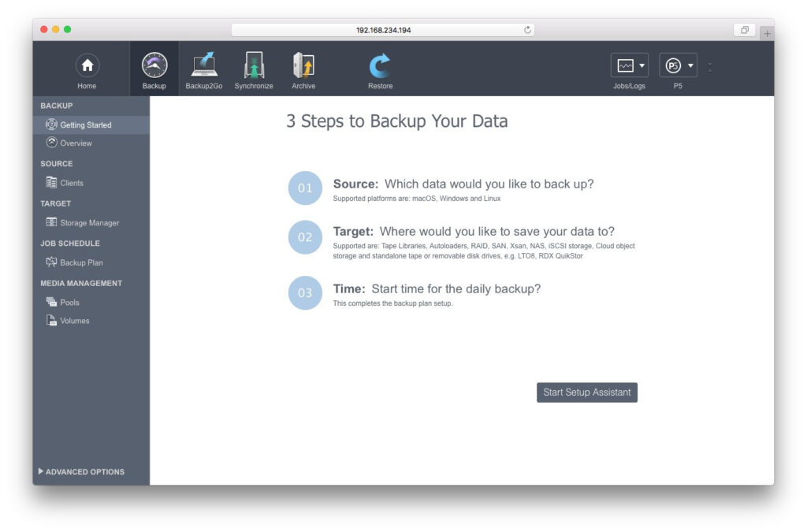Click the Restore arrow icon
Image resolution: width=807 pixels, height=532 pixels.
point(380,65)
